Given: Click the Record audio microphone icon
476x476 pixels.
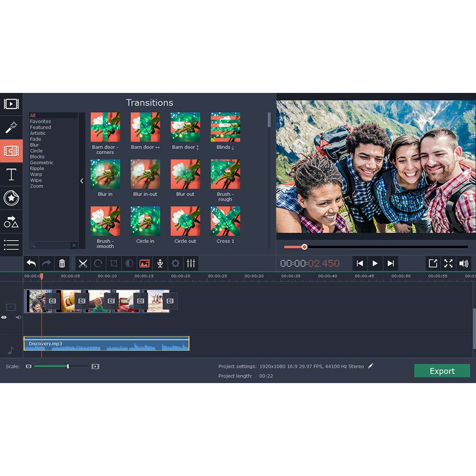Looking at the screenshot, I should pos(160,263).
